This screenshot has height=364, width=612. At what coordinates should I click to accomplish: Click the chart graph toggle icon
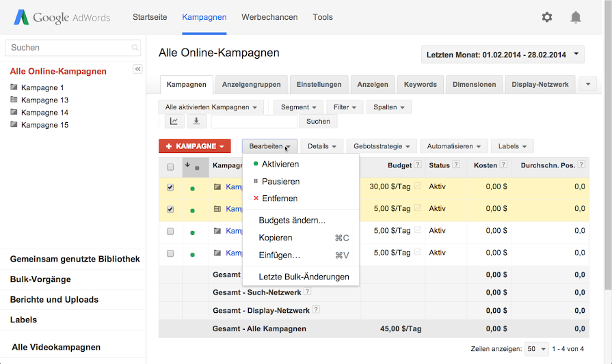click(174, 122)
